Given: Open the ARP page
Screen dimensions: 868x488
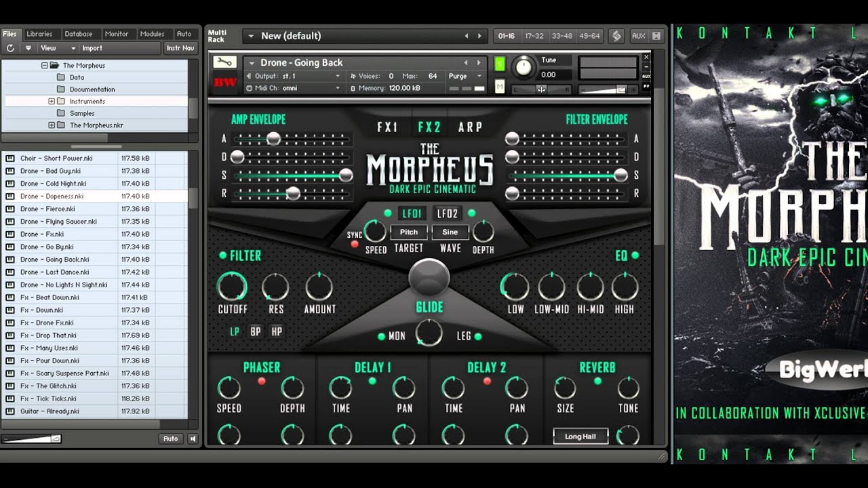Looking at the screenshot, I should [x=470, y=127].
